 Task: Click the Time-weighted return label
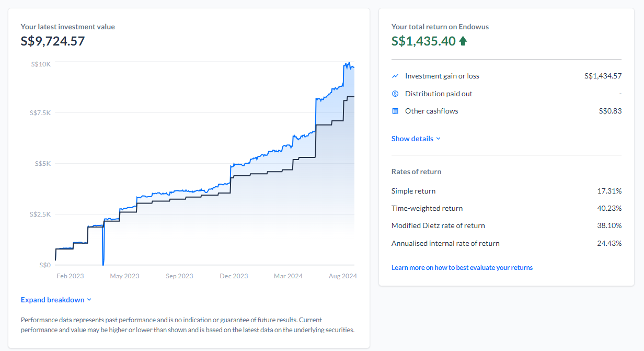427,208
